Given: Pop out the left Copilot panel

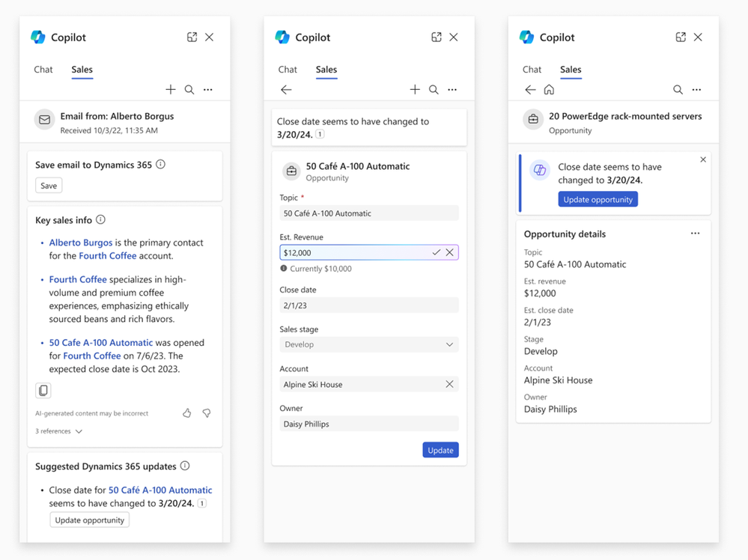Looking at the screenshot, I should tap(192, 37).
